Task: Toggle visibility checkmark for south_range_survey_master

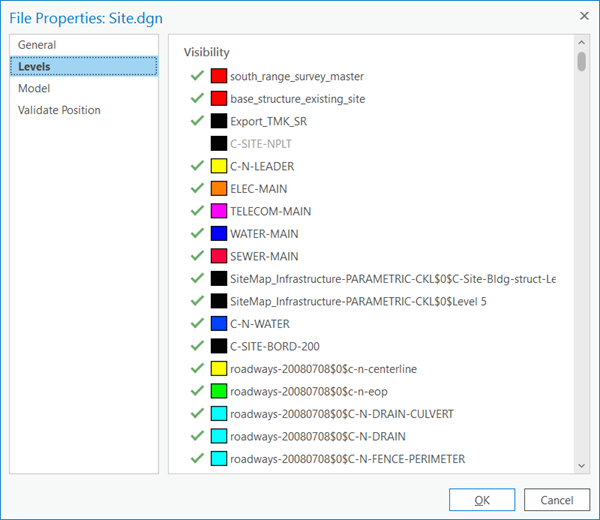Action: [196, 76]
